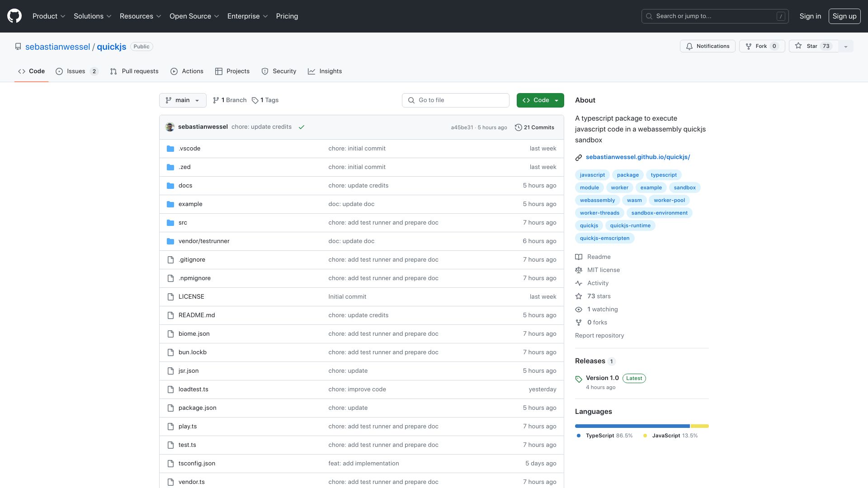
Task: Click the Readme book icon
Action: point(579,257)
